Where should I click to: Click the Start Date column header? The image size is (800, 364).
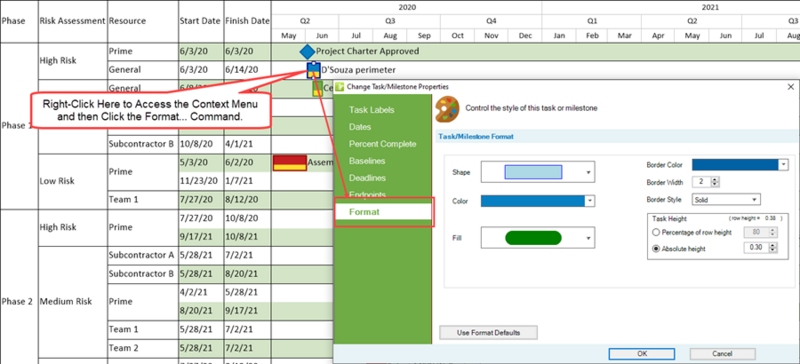[x=200, y=21]
